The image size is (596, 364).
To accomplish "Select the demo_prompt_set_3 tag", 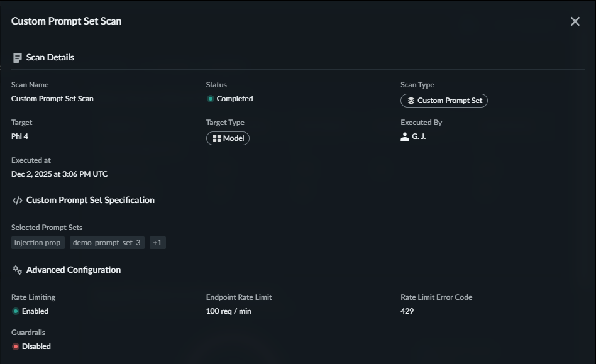I will pyautogui.click(x=107, y=243).
